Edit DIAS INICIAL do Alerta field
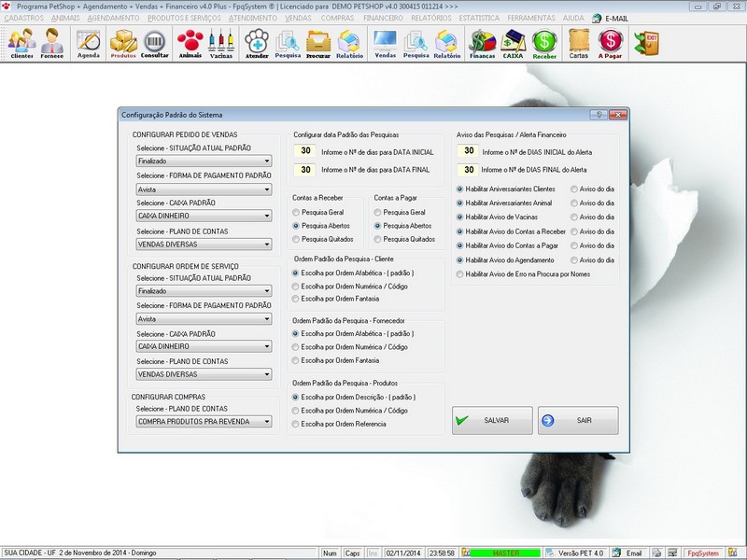 click(469, 151)
